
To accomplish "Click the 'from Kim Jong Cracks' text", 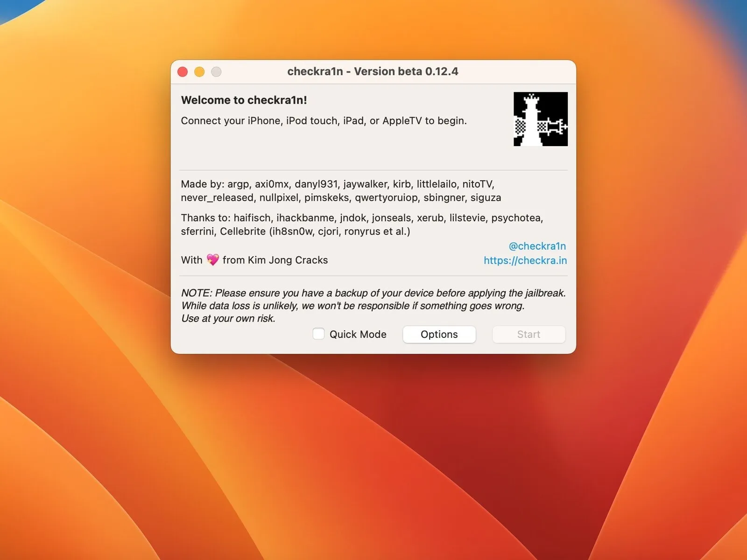I will pyautogui.click(x=275, y=260).
